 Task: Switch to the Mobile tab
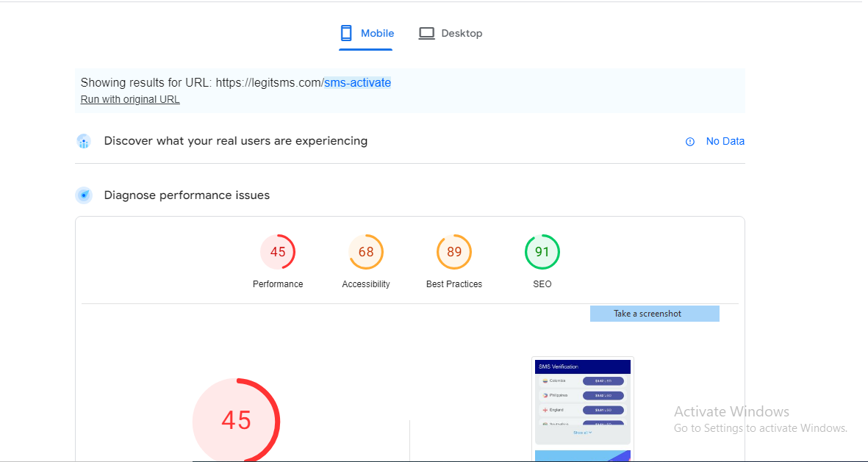(367, 33)
